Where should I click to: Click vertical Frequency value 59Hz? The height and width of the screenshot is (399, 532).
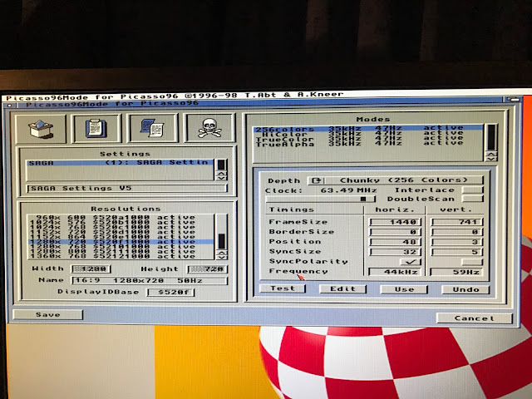click(456, 272)
